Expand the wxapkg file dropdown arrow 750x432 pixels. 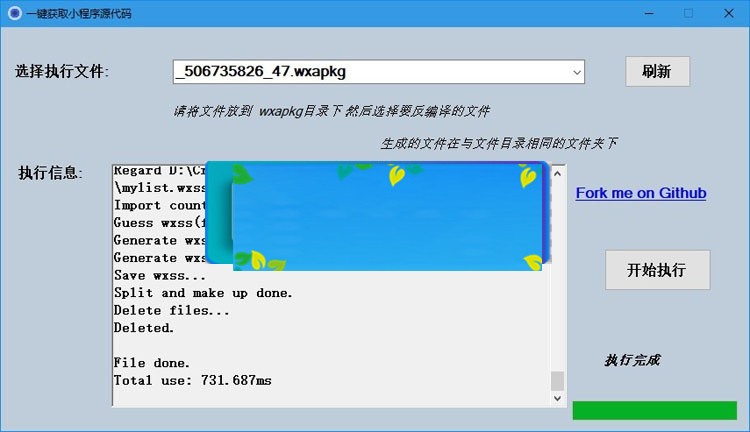click(576, 72)
